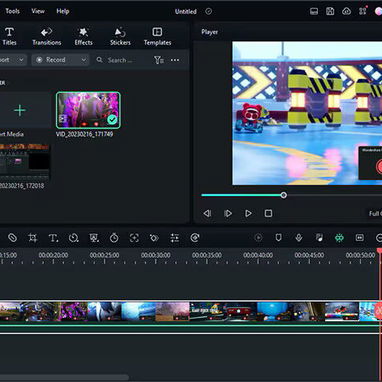Click 00:00:25:00 on the timeline ruler
Screen dimensions: 382x382
pyautogui.click(x=104, y=255)
